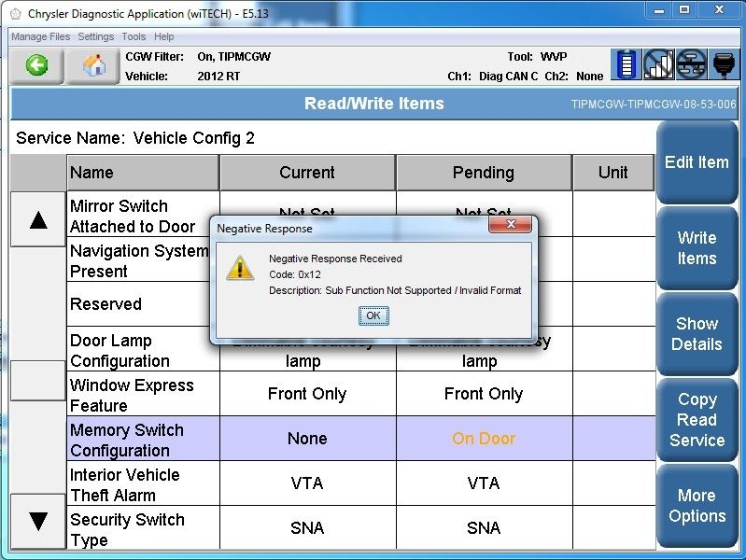Viewport: 746px width, 560px height.
Task: Click the wireless signal strength icon
Action: tap(658, 63)
